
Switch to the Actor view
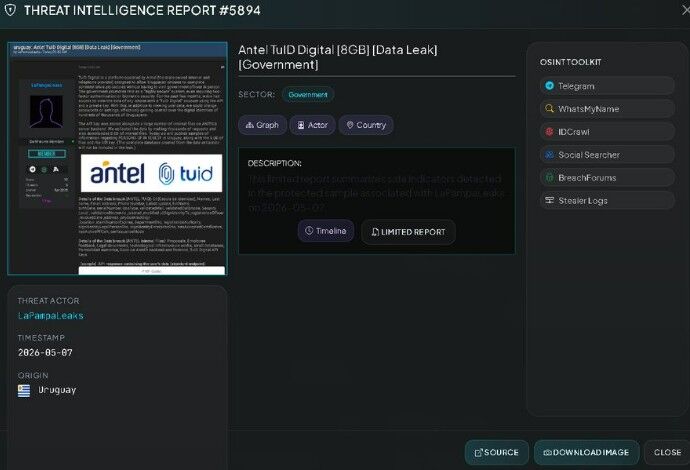pos(312,125)
